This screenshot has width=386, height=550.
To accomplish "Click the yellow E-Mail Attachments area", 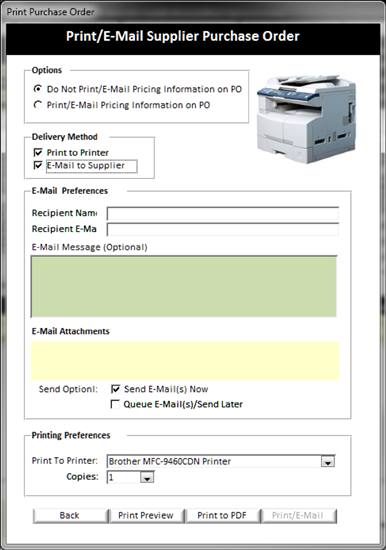I will coord(185,361).
